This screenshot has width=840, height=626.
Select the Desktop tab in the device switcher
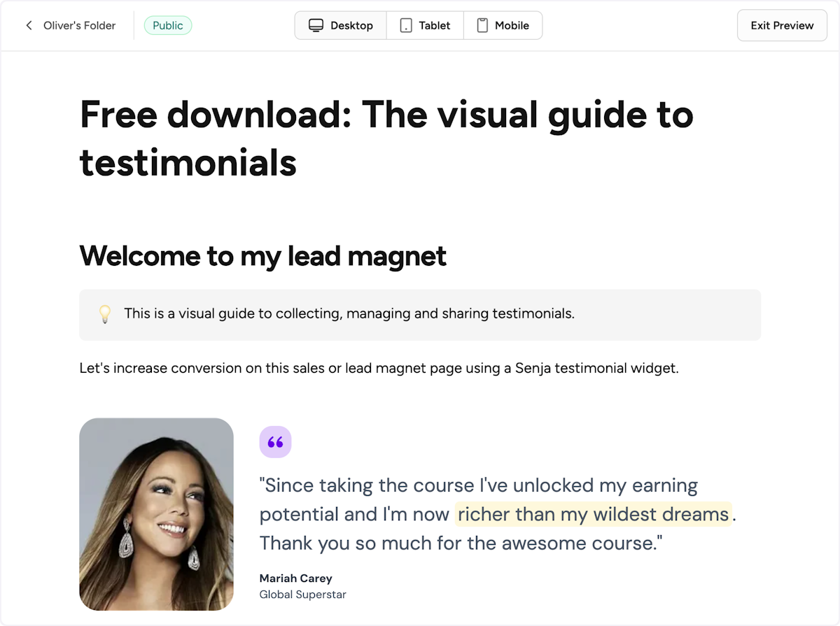[340, 25]
